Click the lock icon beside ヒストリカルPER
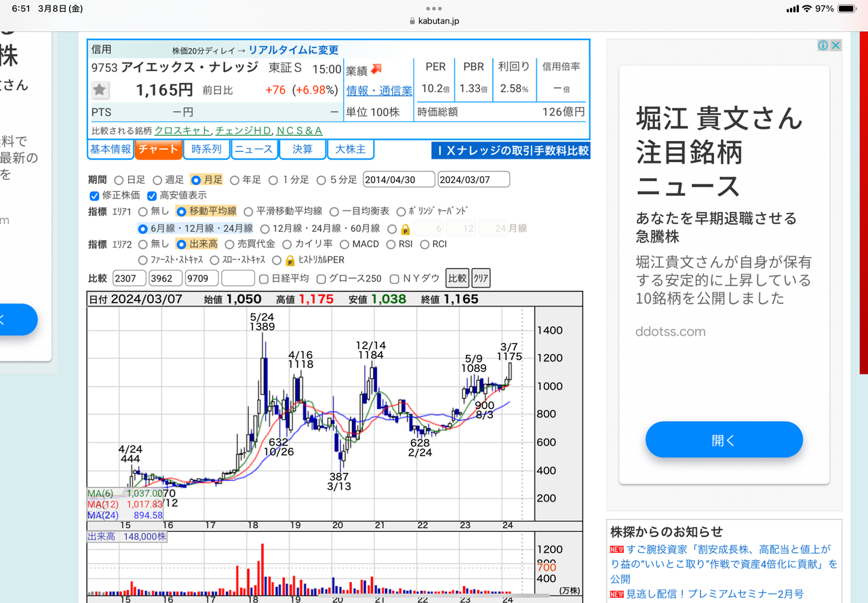 (290, 260)
